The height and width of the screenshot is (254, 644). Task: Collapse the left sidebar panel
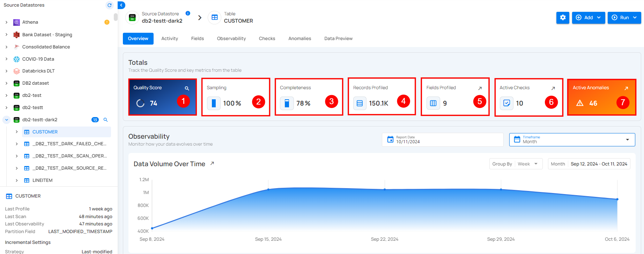[121, 5]
